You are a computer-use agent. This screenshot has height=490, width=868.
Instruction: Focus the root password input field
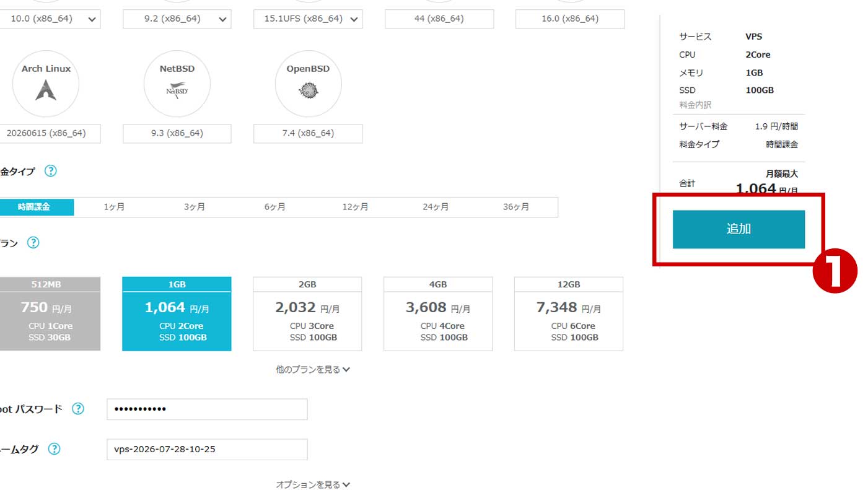pyautogui.click(x=207, y=409)
